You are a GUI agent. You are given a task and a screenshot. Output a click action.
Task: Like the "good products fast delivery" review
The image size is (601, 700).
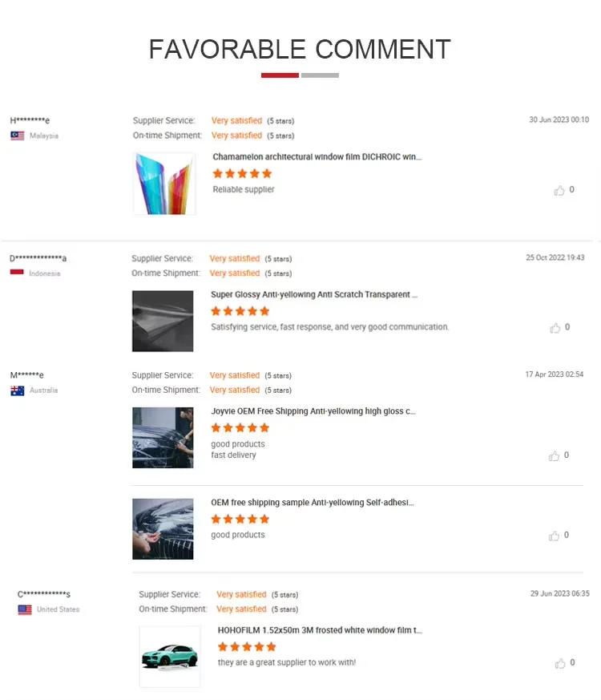[x=555, y=455]
